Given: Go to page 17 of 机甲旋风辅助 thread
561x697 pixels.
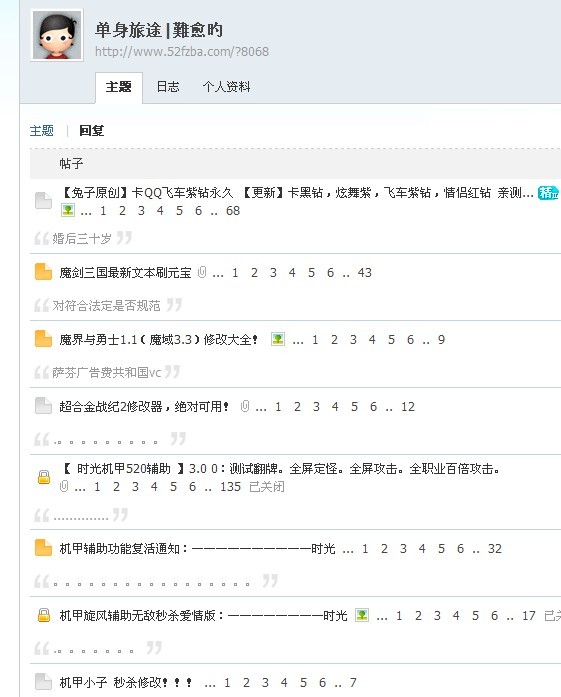Looking at the screenshot, I should tap(529, 616).
